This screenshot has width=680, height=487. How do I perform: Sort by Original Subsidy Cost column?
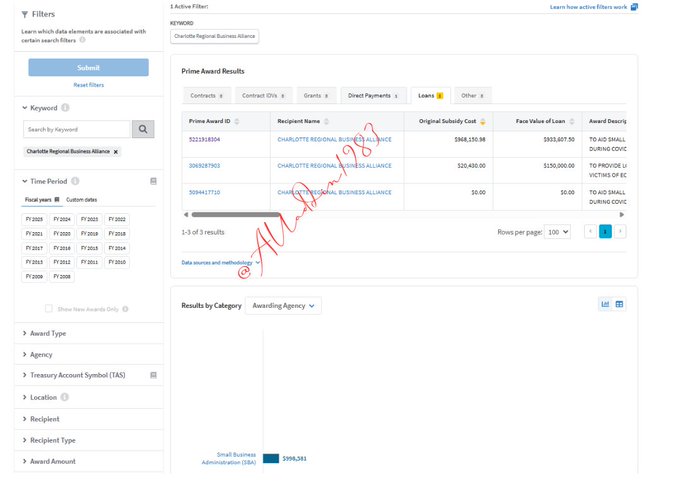pyautogui.click(x=483, y=121)
